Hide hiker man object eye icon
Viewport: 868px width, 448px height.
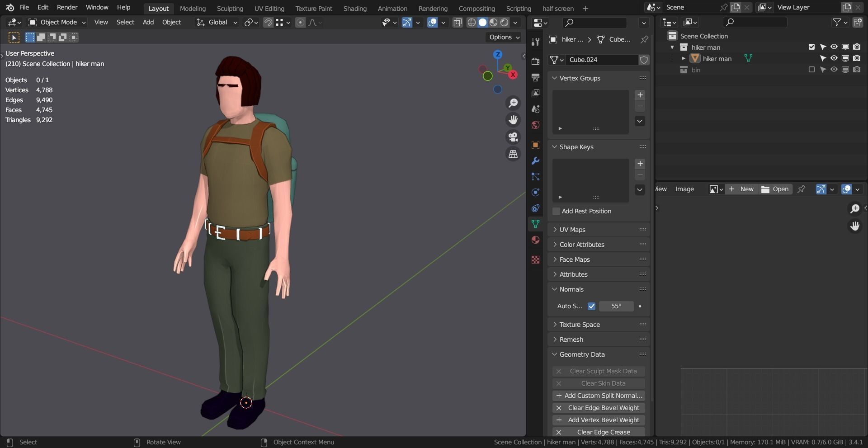(x=834, y=58)
